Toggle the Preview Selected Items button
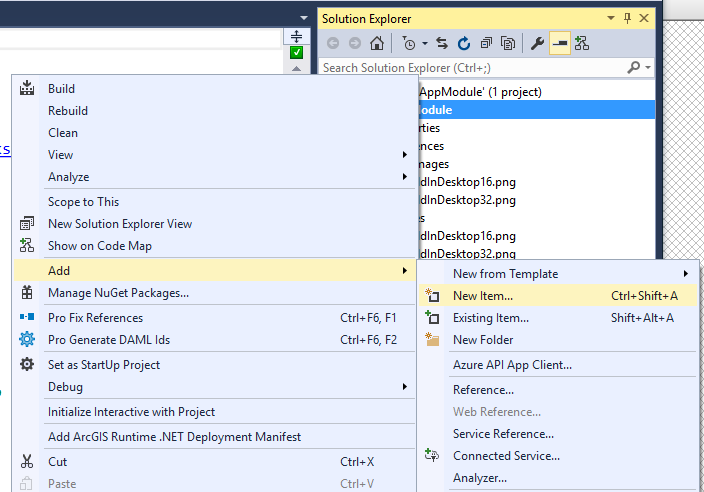This screenshot has height=492, width=704. pos(559,43)
